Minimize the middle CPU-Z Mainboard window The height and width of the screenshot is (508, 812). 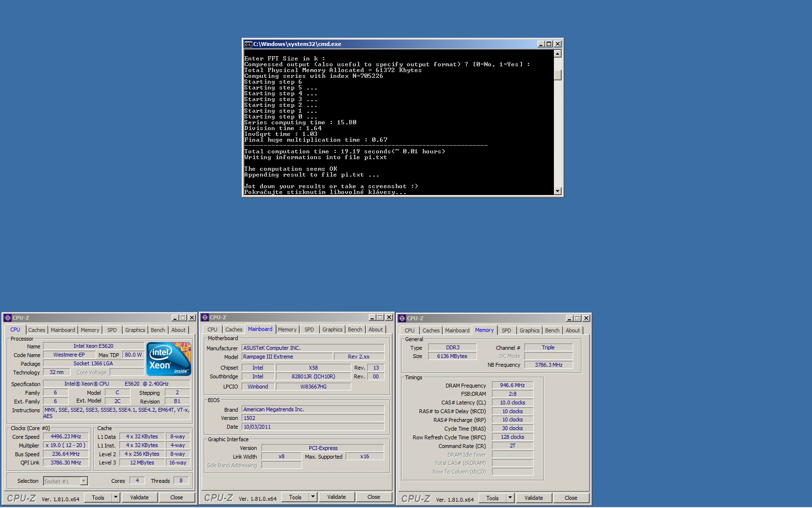(x=372, y=317)
